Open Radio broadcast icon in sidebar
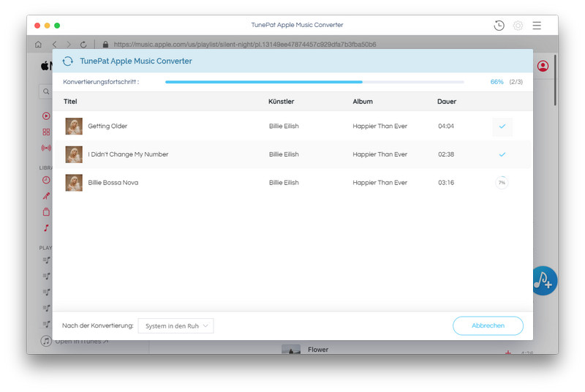The image size is (585, 392). click(x=46, y=148)
